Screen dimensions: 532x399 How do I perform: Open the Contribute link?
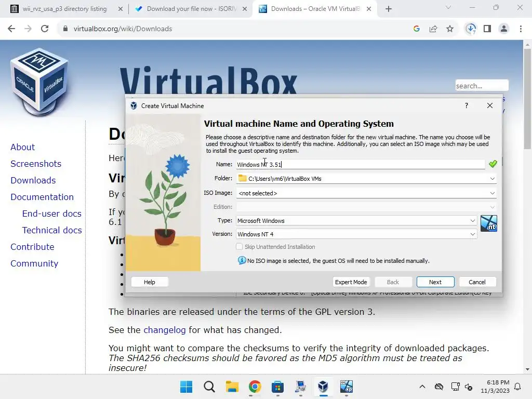32,247
